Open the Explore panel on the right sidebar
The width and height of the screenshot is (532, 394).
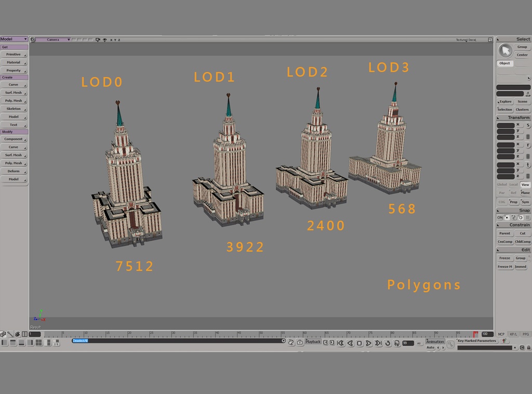pyautogui.click(x=503, y=101)
